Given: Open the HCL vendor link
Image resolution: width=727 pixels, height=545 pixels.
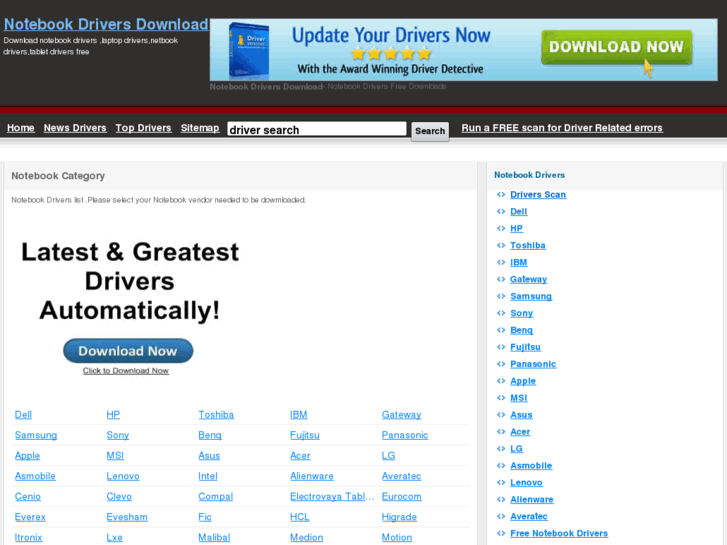Looking at the screenshot, I should [x=300, y=517].
